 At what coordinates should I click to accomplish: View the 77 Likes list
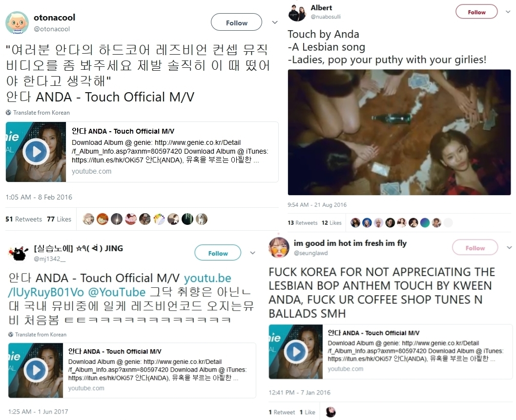click(59, 219)
